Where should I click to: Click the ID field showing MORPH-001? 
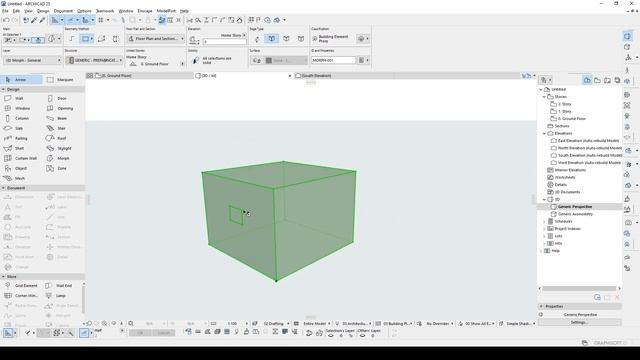[x=333, y=60]
